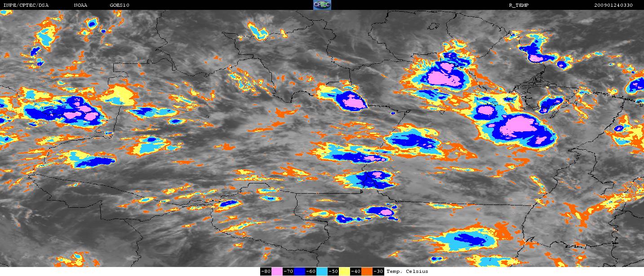644x276 pixels.
Task: Click the light blue swatch in the temperature legend
Action: 322,272
